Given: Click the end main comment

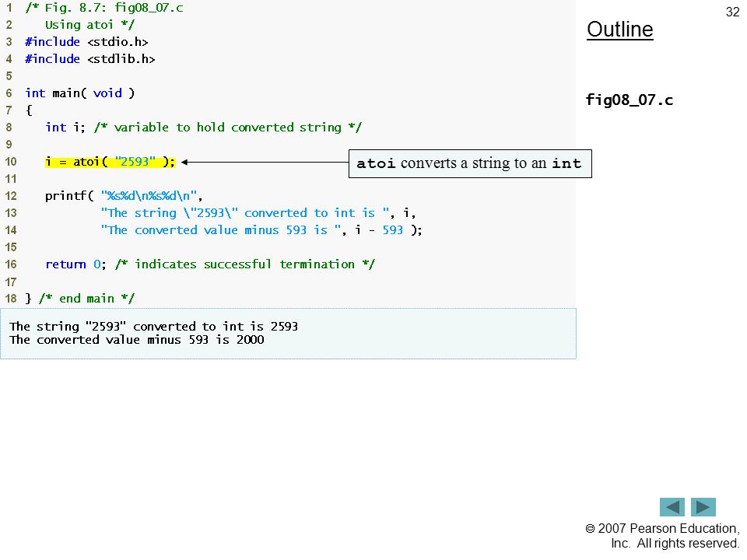Looking at the screenshot, I should [86, 299].
